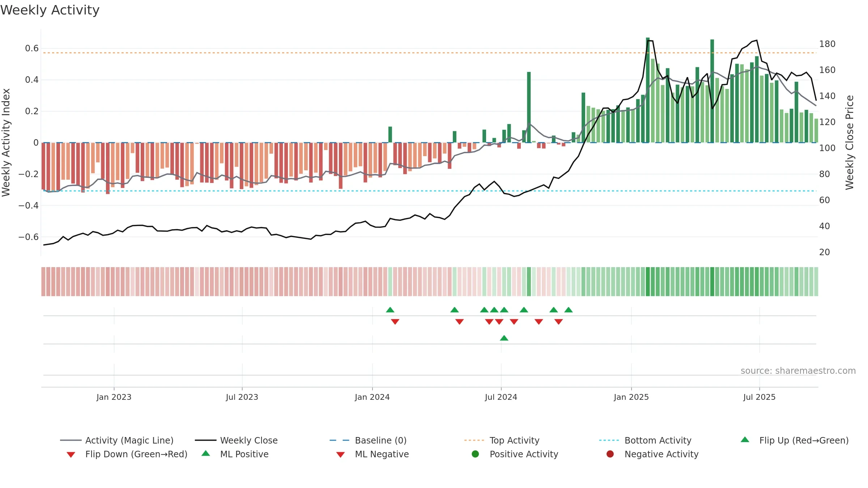Click the Weekly Activity Index axis title

(x=6, y=142)
